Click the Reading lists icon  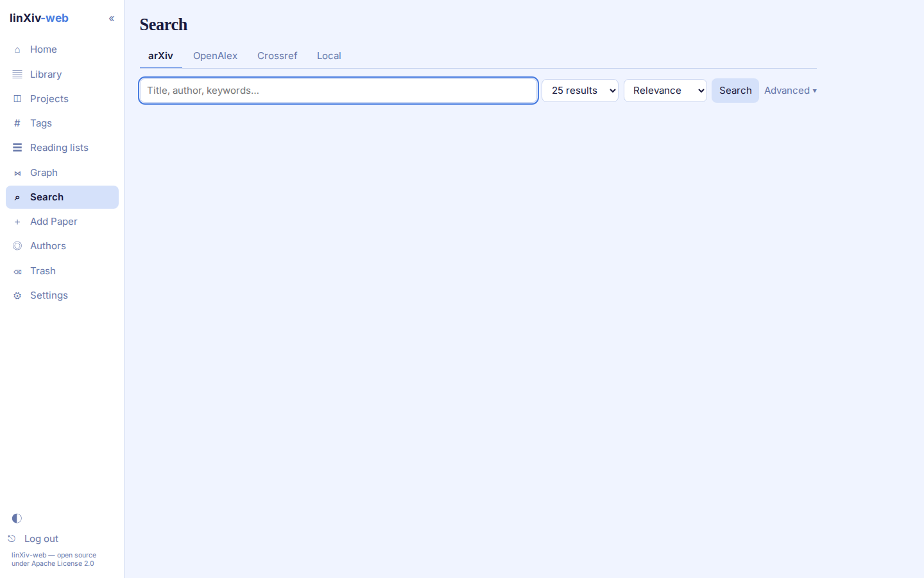[x=17, y=148]
